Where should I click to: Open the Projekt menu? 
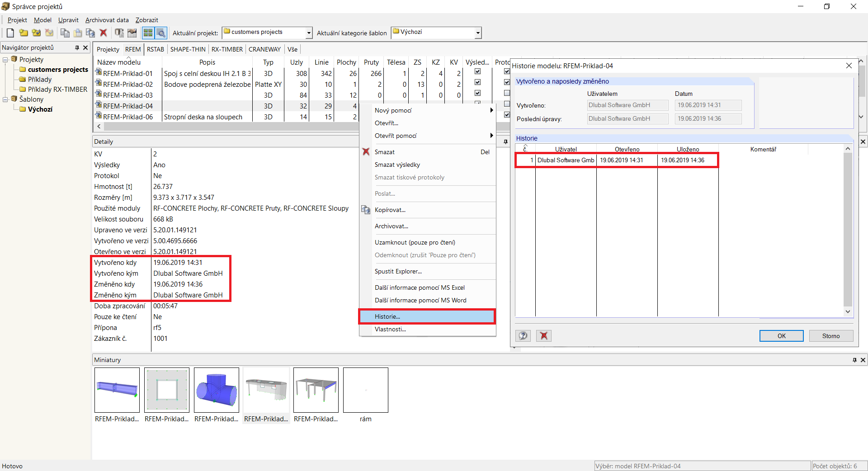(17, 20)
